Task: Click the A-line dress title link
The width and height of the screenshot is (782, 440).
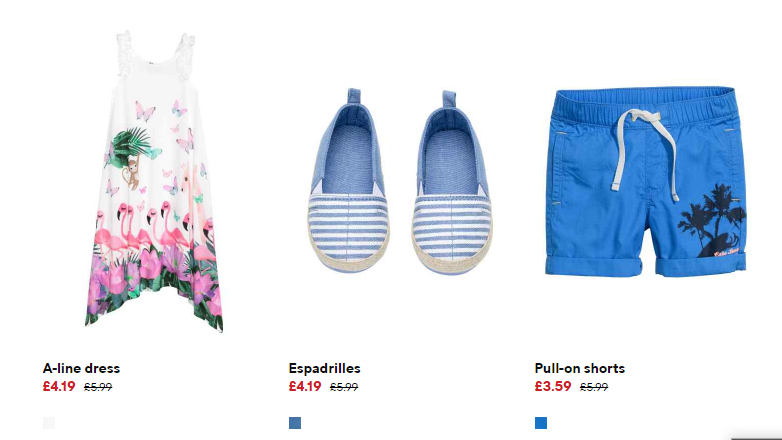Action: point(81,368)
